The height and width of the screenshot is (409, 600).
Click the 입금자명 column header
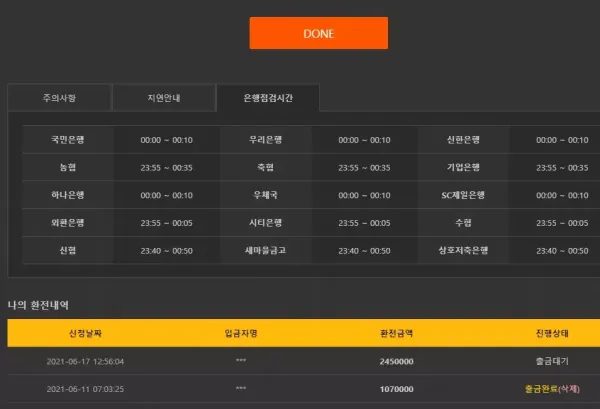pos(241,333)
